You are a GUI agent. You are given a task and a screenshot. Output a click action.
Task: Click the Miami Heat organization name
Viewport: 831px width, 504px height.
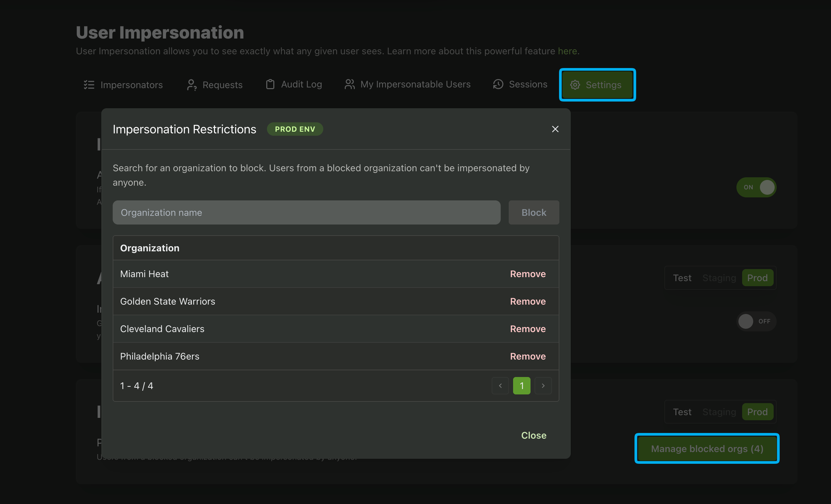click(144, 274)
